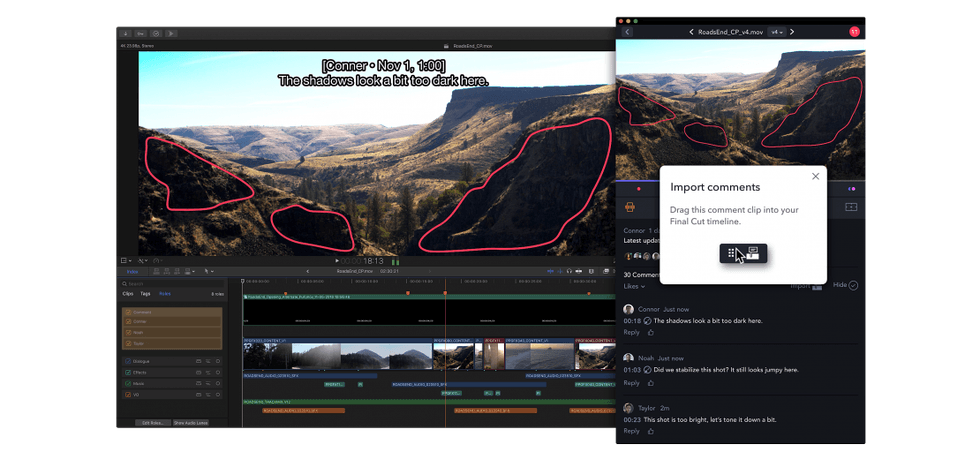Open clip appearance icon in timeline toolbar
This screenshot has height=459, width=980.
592,271
